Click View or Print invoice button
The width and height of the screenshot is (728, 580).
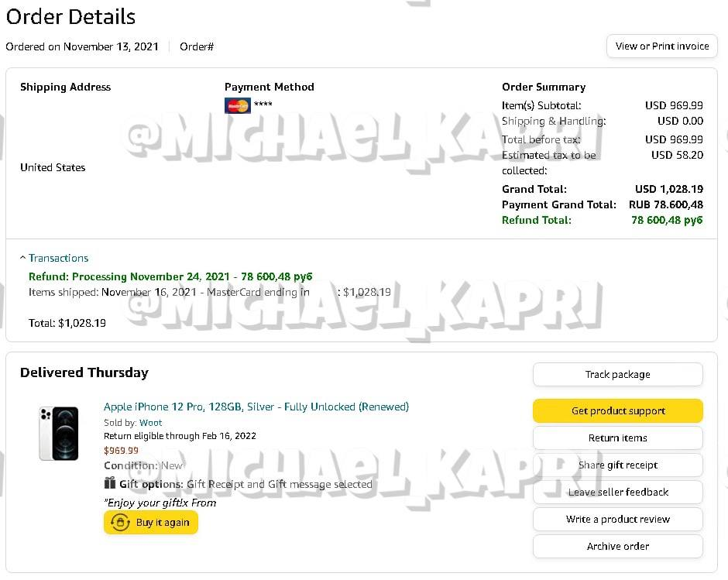point(661,46)
